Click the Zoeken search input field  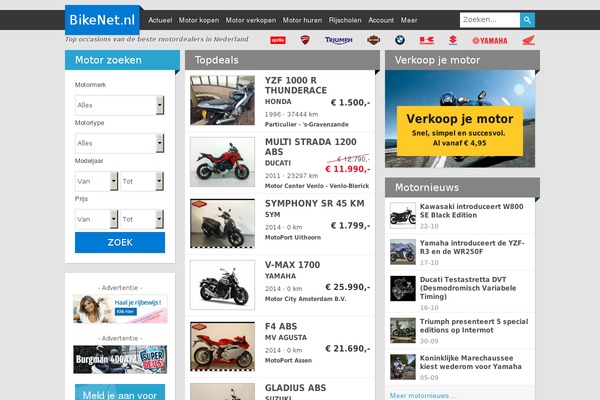point(490,20)
